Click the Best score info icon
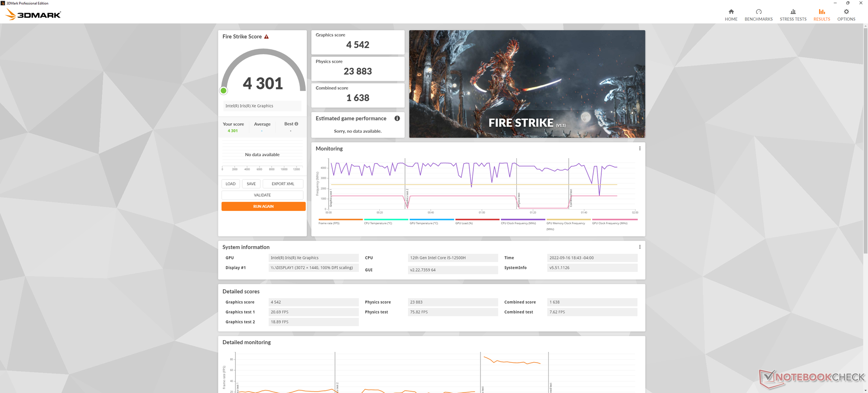The height and width of the screenshot is (393, 868). point(296,124)
